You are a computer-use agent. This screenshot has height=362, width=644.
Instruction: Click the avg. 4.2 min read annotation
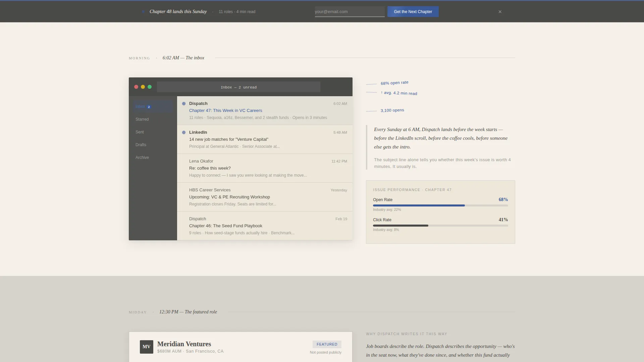coord(399,93)
